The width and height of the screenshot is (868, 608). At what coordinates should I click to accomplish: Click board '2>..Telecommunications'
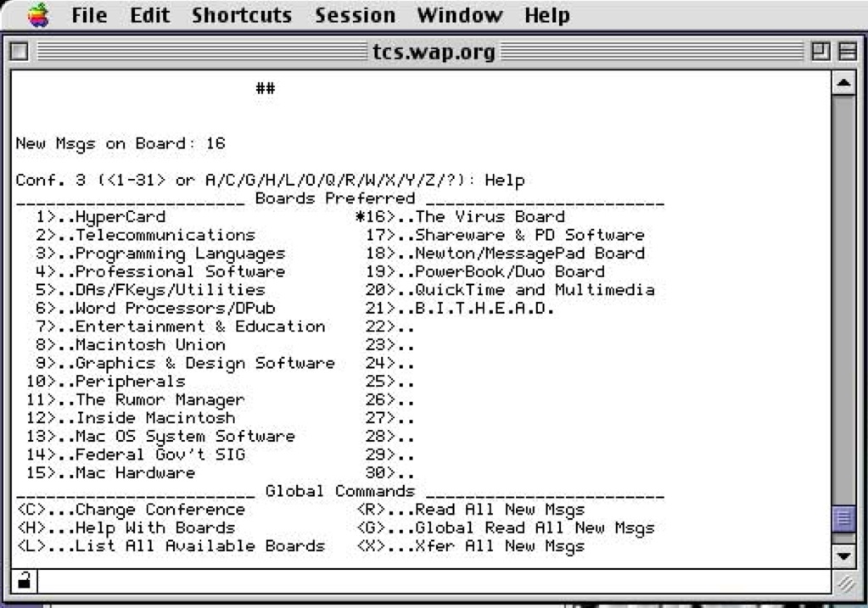click(145, 235)
